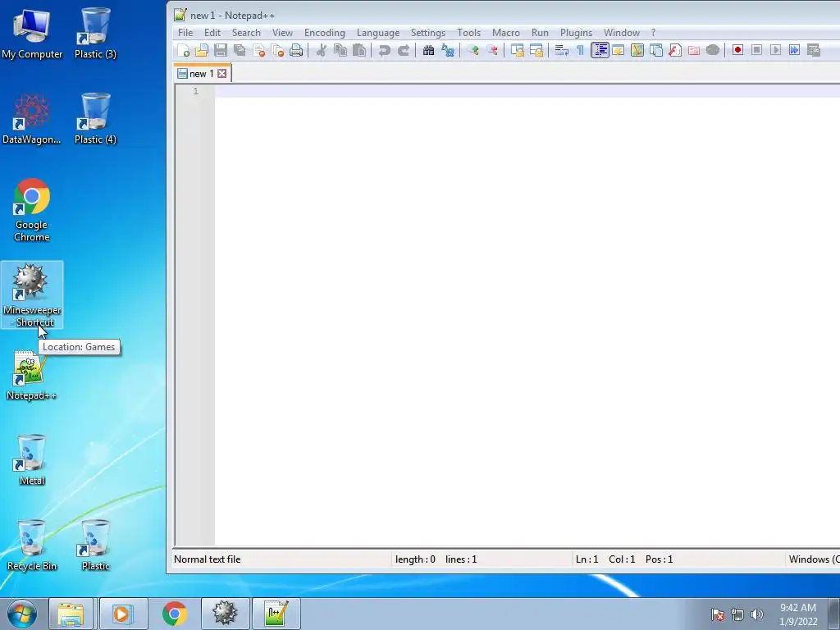This screenshot has height=630, width=840.
Task: Click the User Defined Language icon
Action: point(619,50)
